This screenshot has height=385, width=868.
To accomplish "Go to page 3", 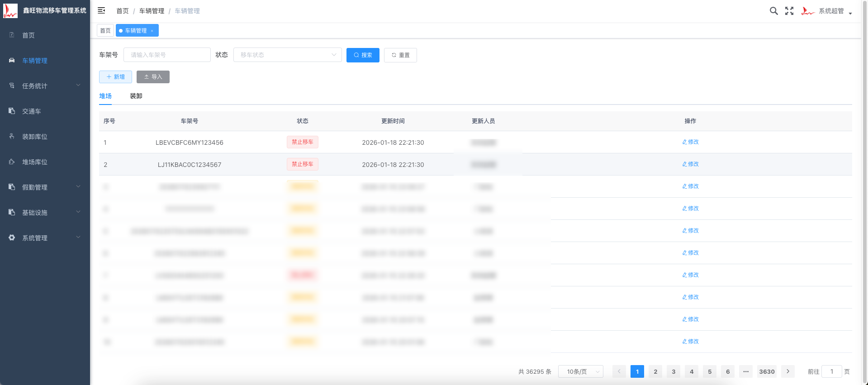I will [x=674, y=371].
